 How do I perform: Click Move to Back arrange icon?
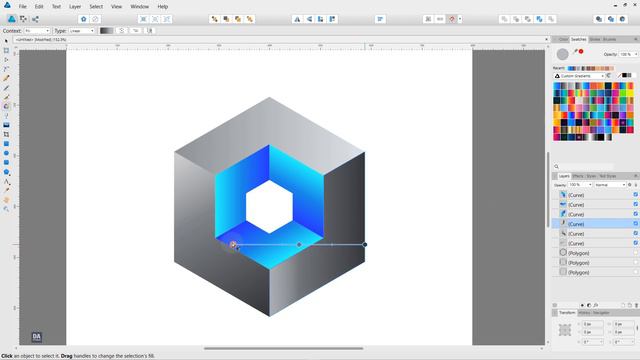point(214,19)
